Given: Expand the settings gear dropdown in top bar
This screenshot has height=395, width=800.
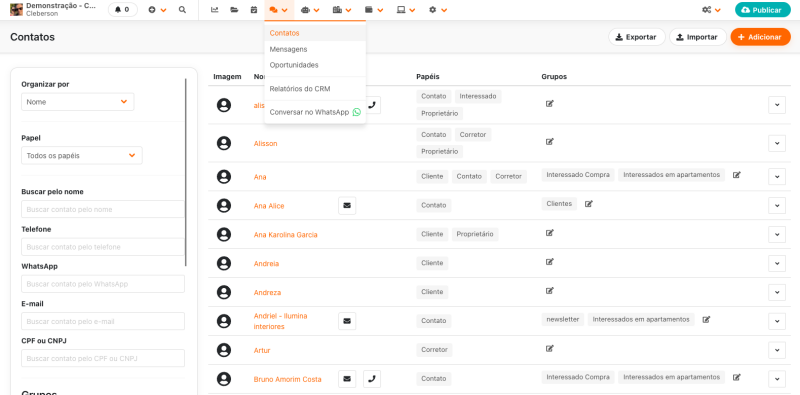Looking at the screenshot, I should (438, 10).
